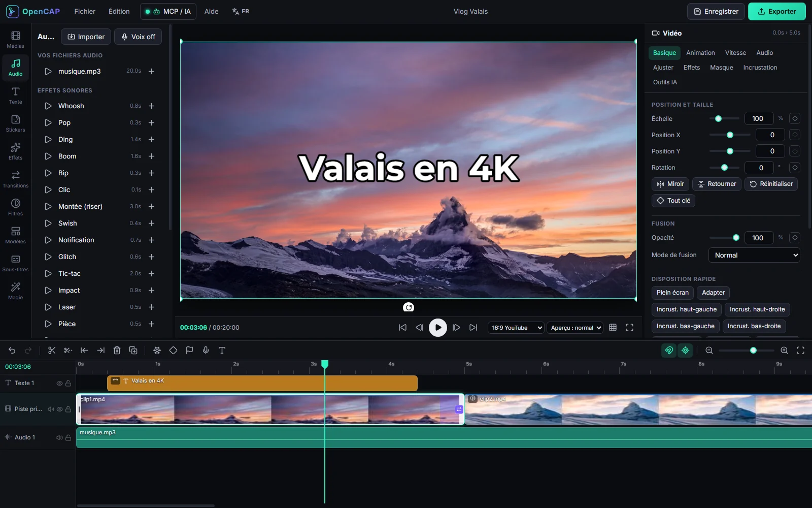Click the Importer button
Image resolution: width=812 pixels, height=508 pixels.
point(86,37)
